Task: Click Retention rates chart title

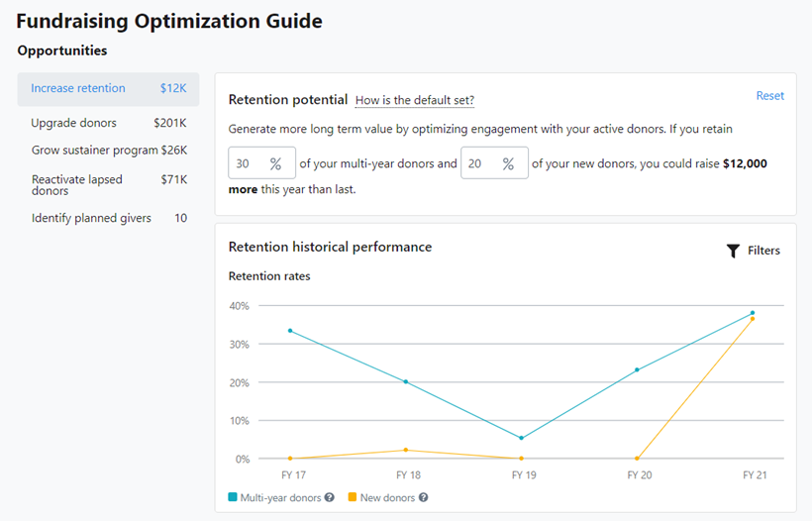Action: pos(269,276)
